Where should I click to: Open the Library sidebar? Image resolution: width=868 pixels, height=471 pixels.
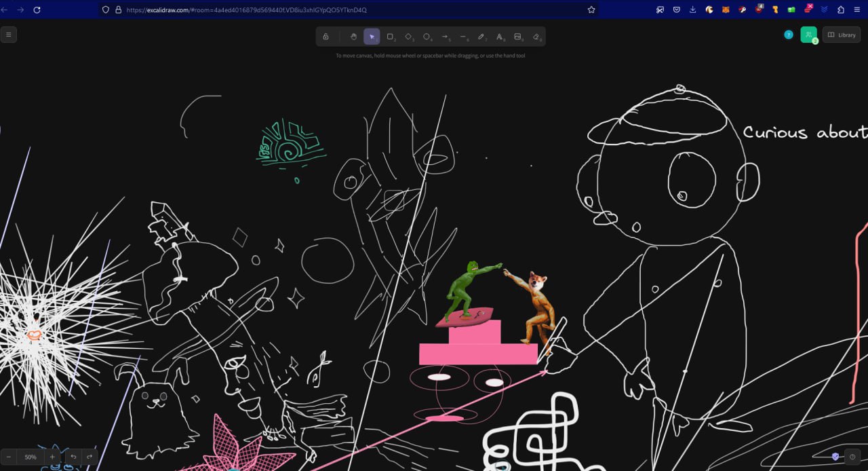click(842, 35)
